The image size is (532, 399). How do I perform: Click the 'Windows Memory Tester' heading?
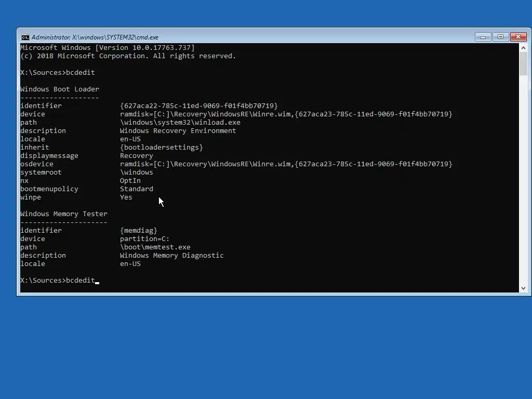64,214
